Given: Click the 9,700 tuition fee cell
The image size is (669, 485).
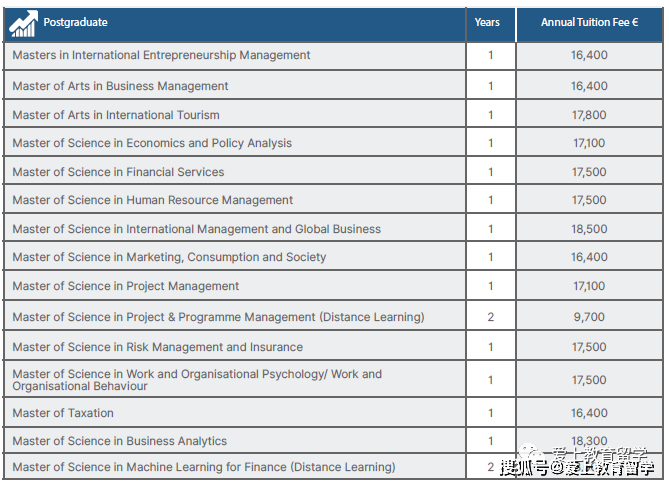Looking at the screenshot, I should tap(589, 317).
